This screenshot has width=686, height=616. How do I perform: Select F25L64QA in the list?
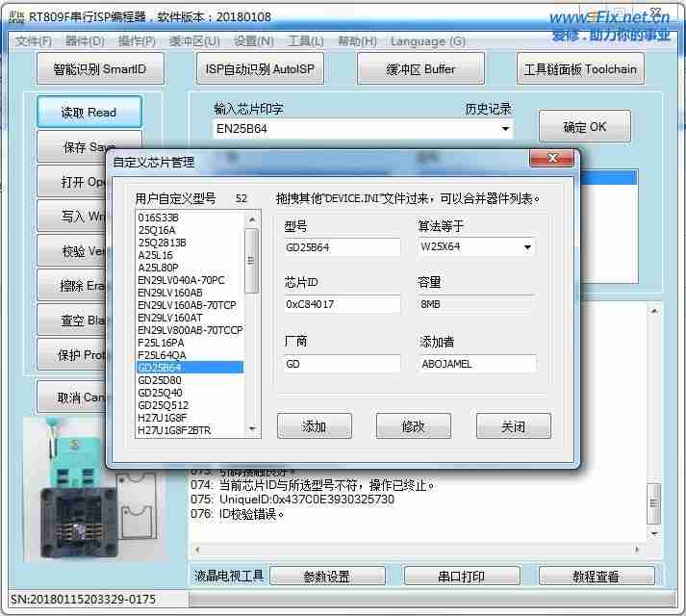[191, 355]
